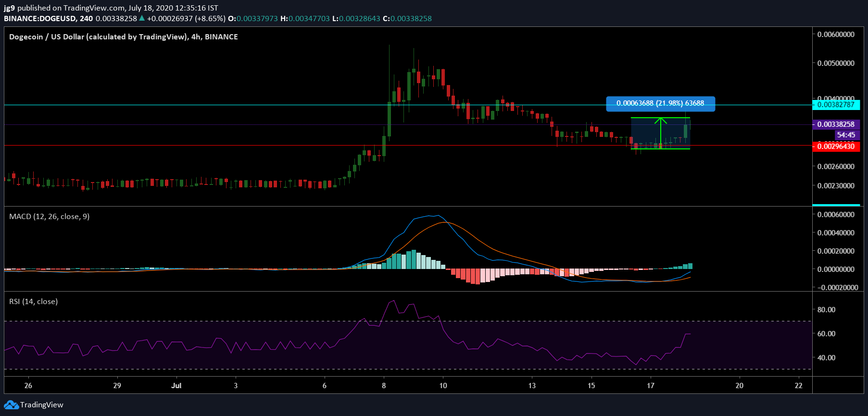Click the open value O:0.00337973
This screenshot has height=416, width=868.
pyautogui.click(x=253, y=18)
